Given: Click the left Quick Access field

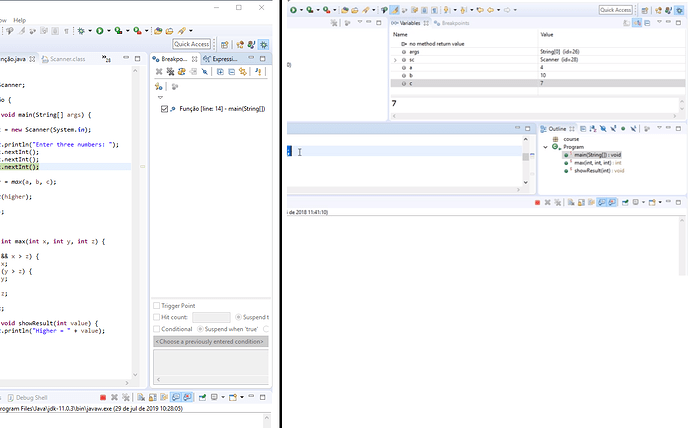Looking at the screenshot, I should click(x=192, y=44).
